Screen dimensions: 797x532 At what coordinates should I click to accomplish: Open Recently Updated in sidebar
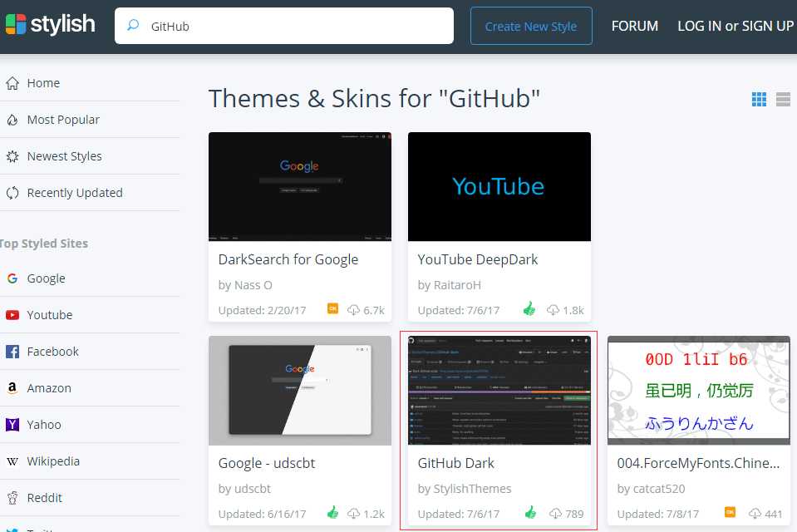tap(75, 193)
